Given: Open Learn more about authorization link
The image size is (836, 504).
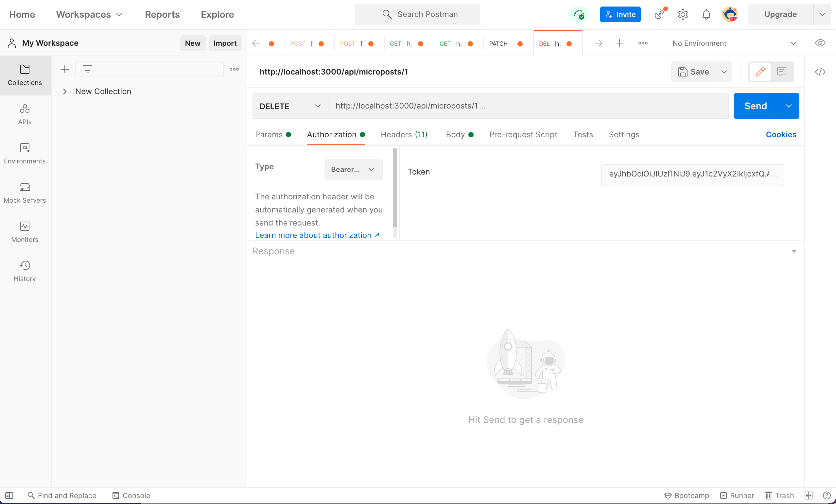Looking at the screenshot, I should point(313,235).
